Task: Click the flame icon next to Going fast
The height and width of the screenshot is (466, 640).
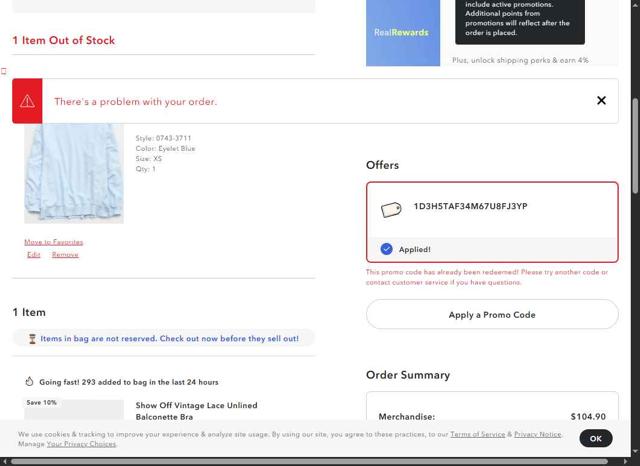Action: [29, 382]
